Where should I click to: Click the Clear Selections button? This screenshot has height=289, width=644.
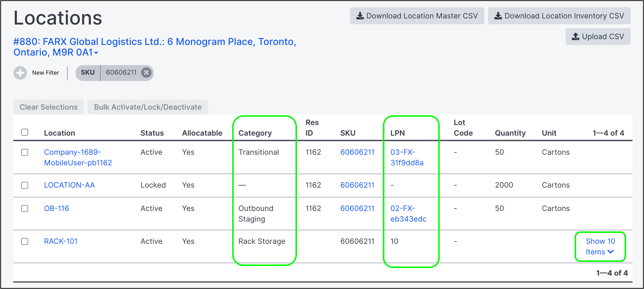pos(48,107)
